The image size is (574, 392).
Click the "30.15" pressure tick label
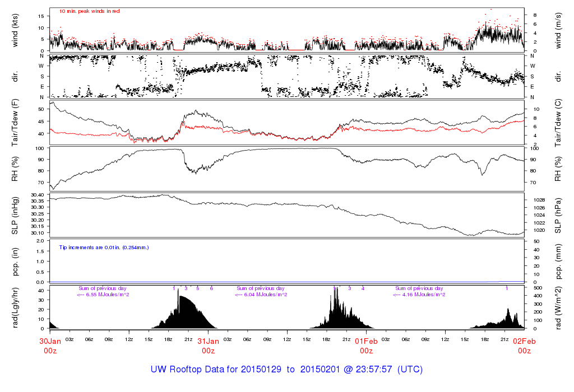(38, 226)
